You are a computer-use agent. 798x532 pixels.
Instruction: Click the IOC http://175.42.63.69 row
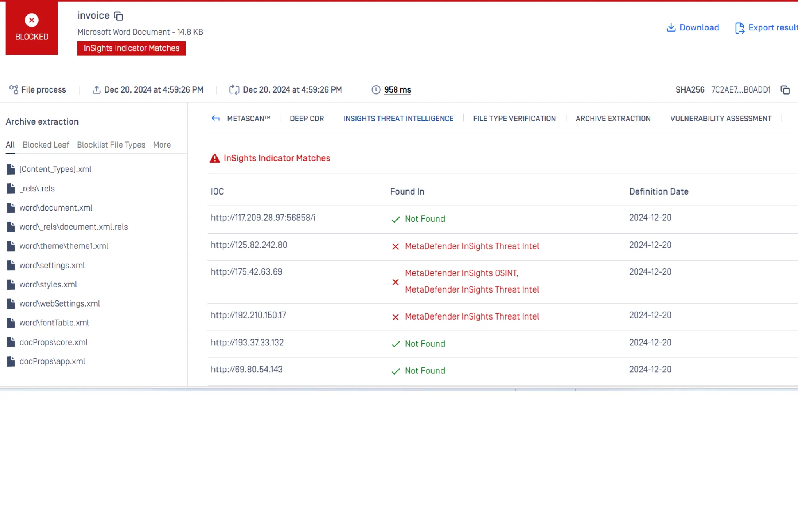(x=246, y=272)
